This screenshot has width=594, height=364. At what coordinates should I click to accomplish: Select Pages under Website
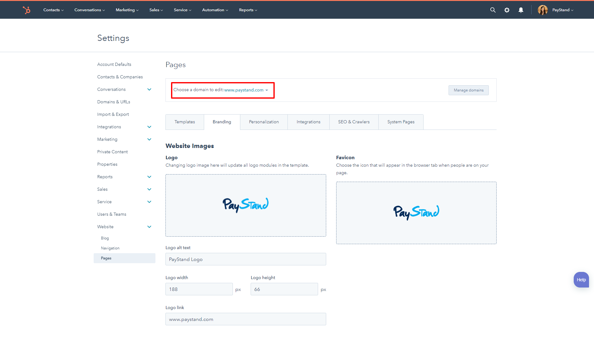125,258
